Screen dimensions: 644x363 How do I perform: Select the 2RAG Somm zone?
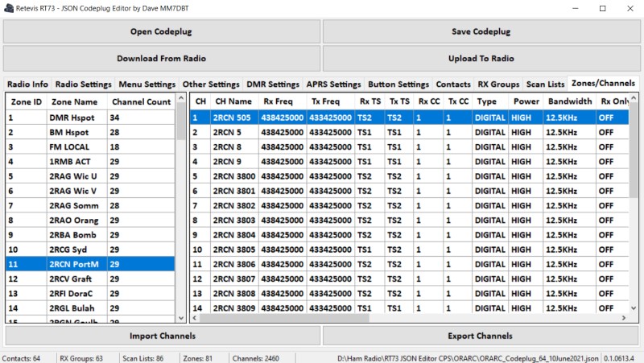(90, 205)
